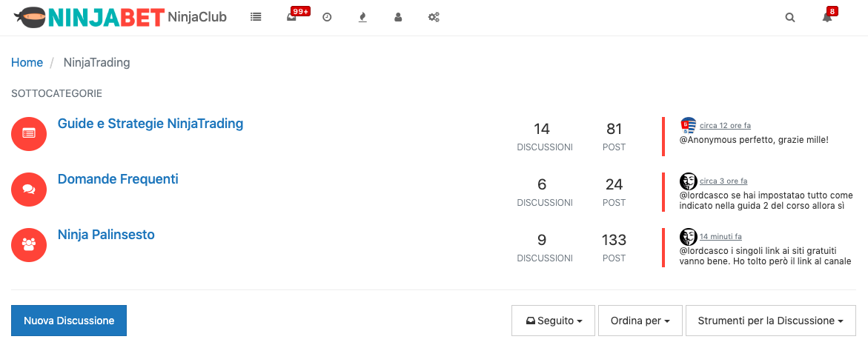Click '@lordcasco se hai impostatao' post preview
Image resolution: width=868 pixels, height=345 pixels.
(766, 201)
